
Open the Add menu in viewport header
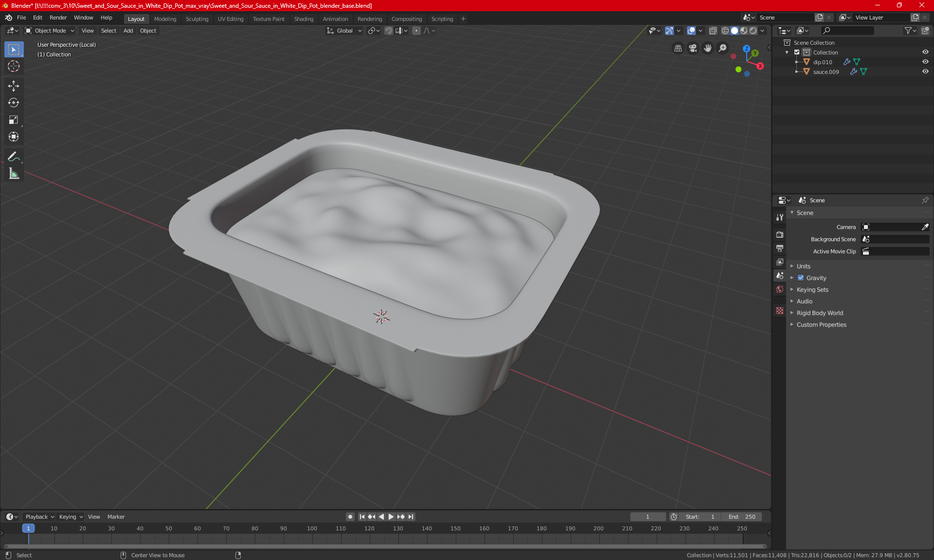128,31
